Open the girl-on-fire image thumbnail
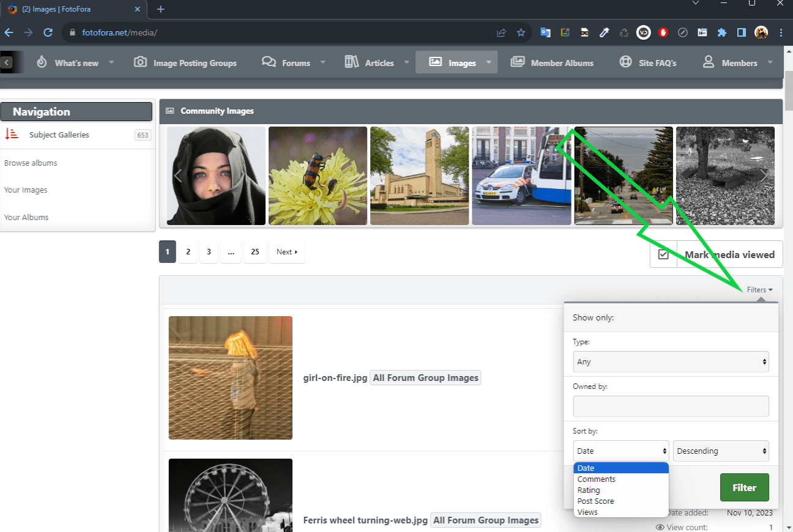The height and width of the screenshot is (532, 793). click(231, 378)
